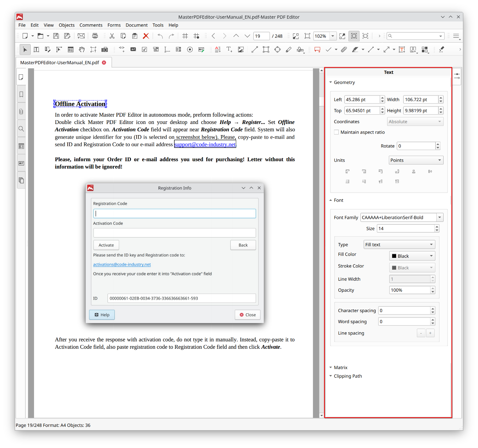
Task: Undo the last action
Action: tap(160, 36)
